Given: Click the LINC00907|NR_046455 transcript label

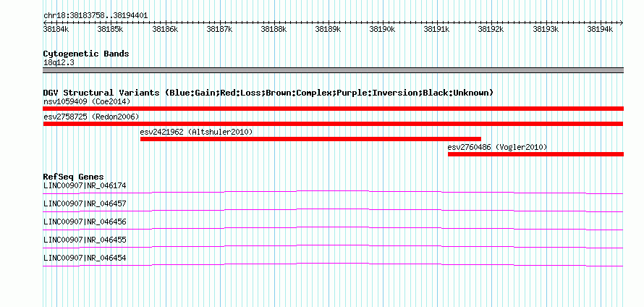Looking at the screenshot, I should (85, 240).
